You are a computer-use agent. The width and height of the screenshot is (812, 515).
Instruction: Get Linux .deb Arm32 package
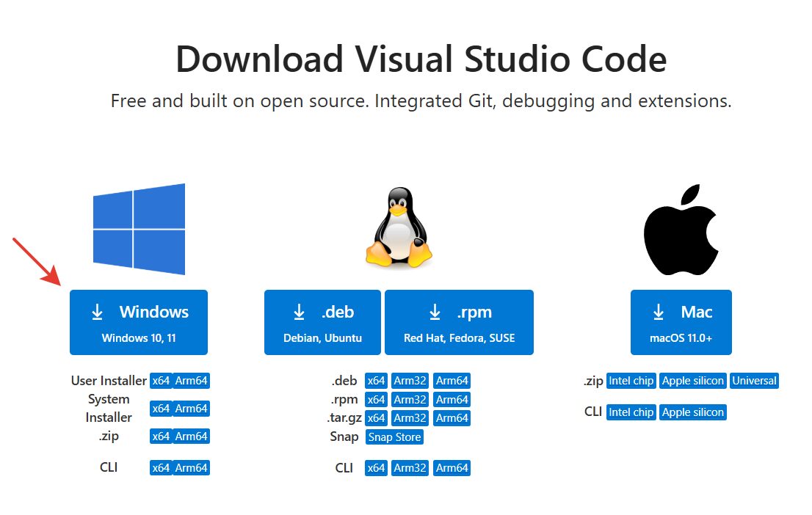(410, 381)
